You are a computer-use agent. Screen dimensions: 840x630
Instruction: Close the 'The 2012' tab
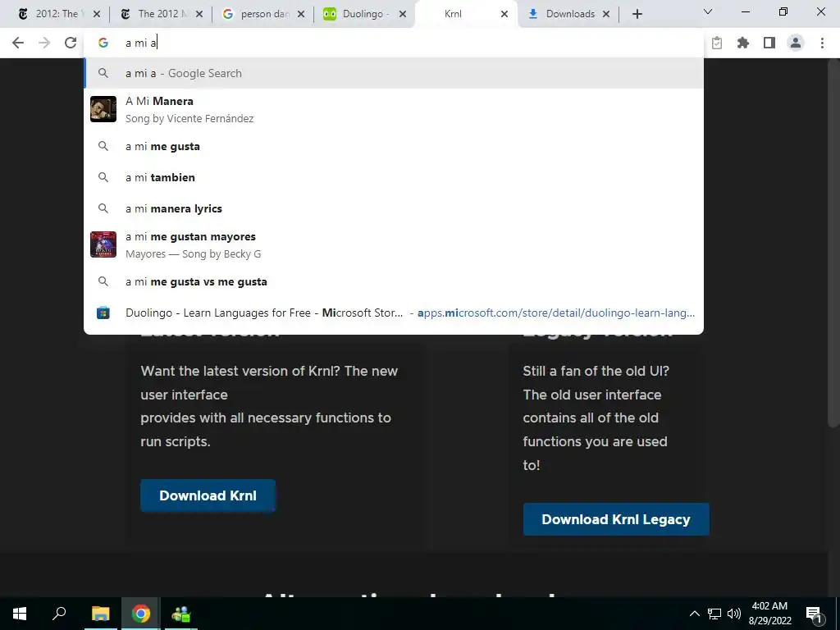coord(199,14)
